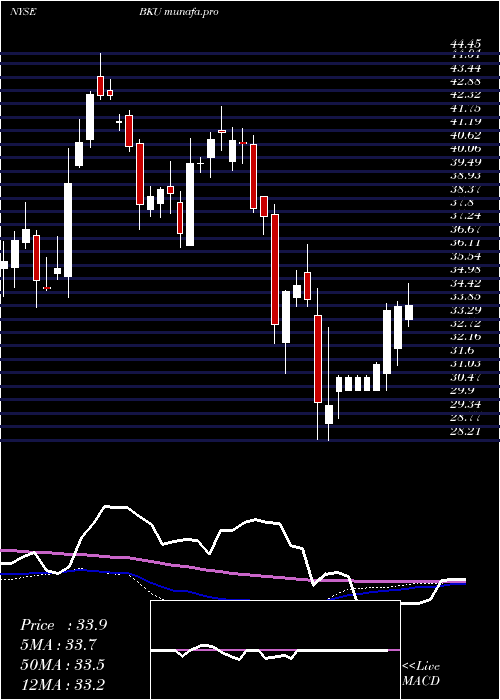Screen dimensions: 500x700
Task: Click the 40.62 price axis label
Action: coord(466,135)
